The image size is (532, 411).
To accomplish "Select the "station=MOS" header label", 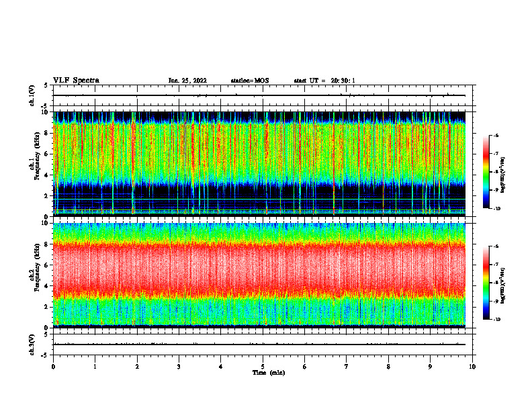I will coord(250,81).
